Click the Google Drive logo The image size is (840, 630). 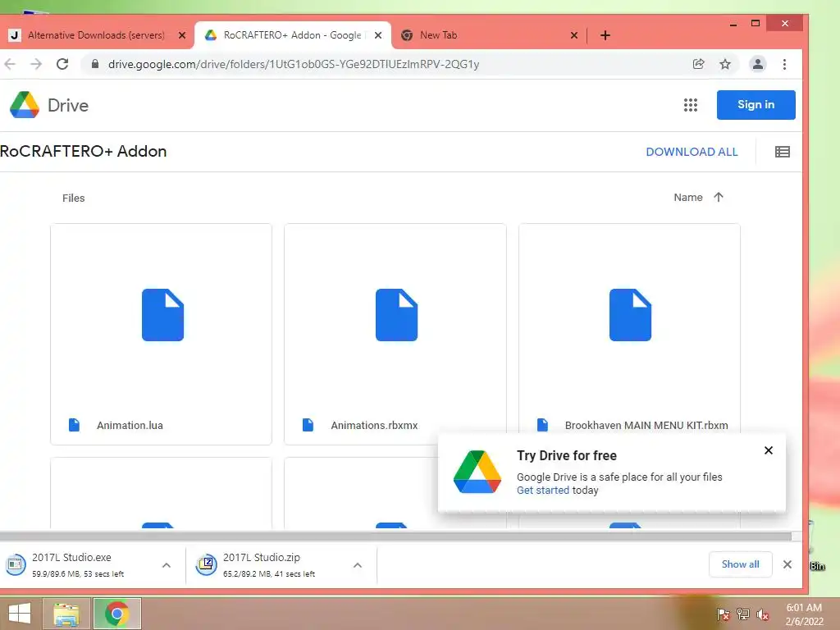(25, 105)
